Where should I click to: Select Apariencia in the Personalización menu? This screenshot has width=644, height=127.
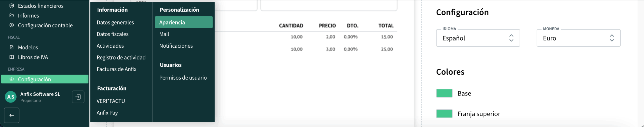coord(184,22)
